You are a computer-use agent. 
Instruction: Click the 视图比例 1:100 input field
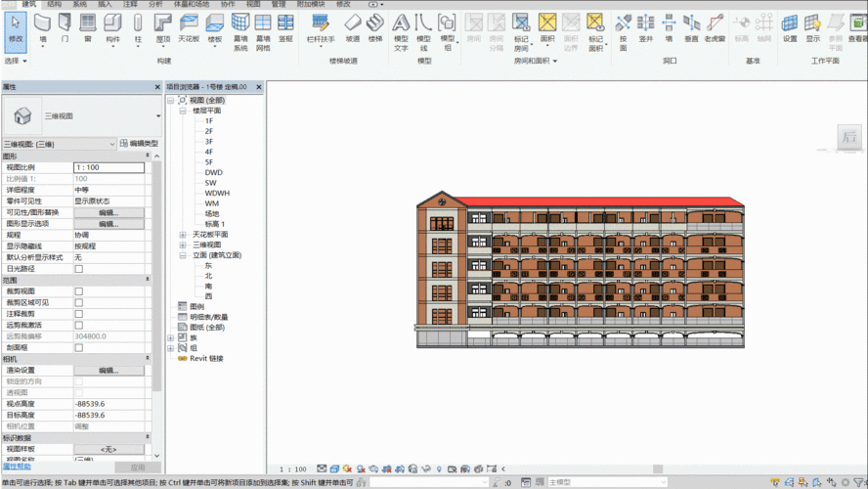tap(108, 167)
